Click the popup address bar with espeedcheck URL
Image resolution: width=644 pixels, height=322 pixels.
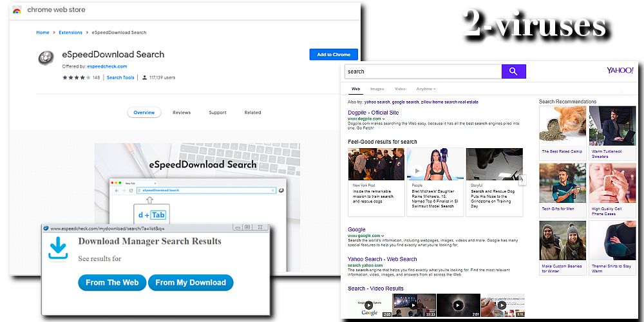(109, 229)
